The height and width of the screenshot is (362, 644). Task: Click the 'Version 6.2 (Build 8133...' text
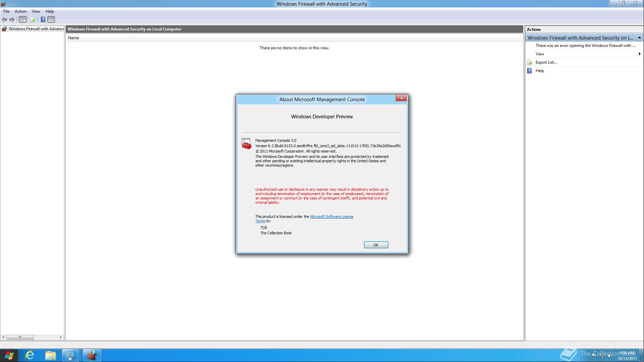click(328, 146)
